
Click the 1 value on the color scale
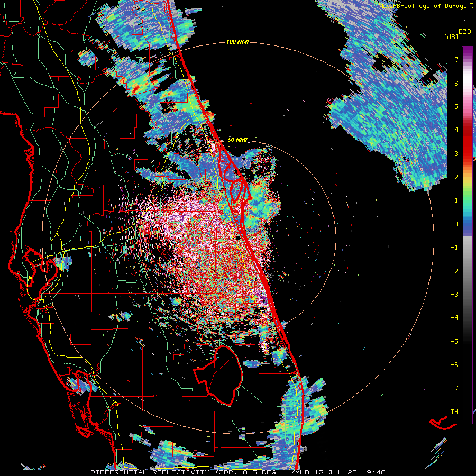tap(456, 200)
